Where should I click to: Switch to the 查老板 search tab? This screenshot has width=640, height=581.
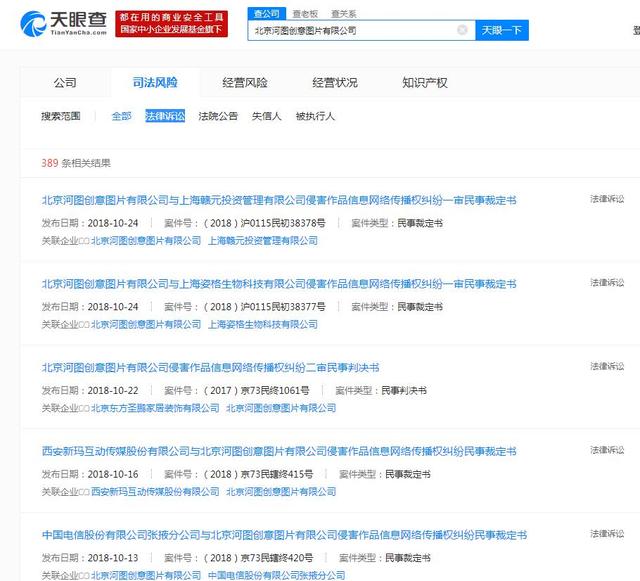point(304,14)
